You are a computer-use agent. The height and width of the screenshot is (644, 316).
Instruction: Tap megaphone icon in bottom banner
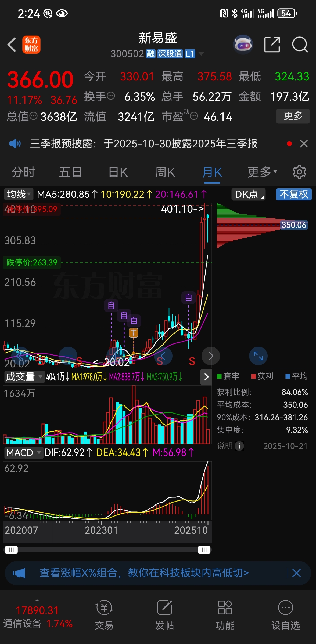(x=19, y=573)
